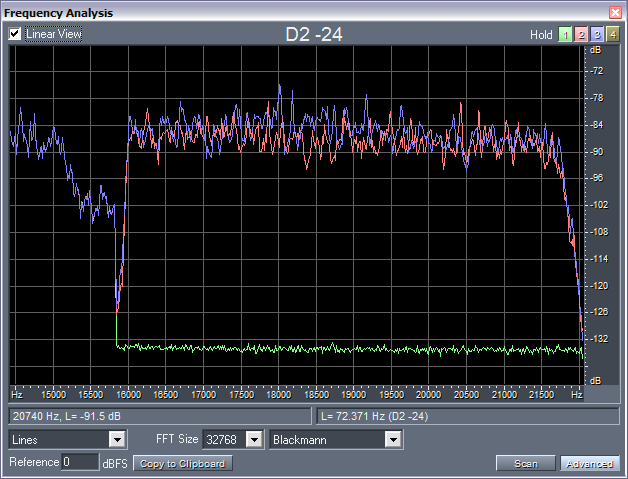Close the Frequency Analysis window
628x479 pixels.
point(615,12)
